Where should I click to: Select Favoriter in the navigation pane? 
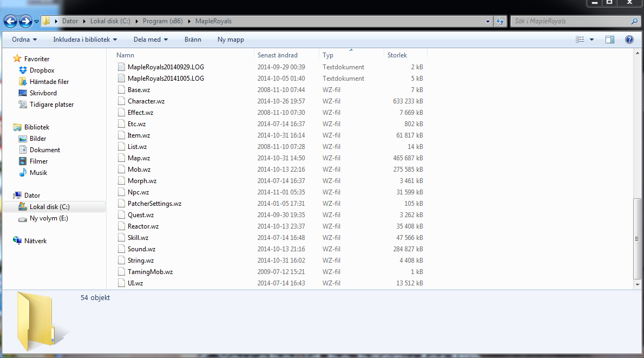tap(37, 59)
